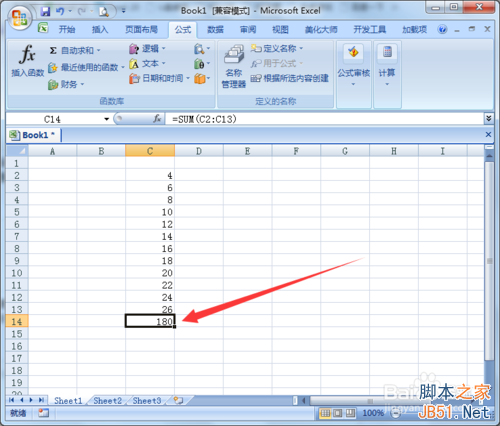Open the Name Box dropdown arrow
This screenshot has height=426, width=500.
[106, 119]
